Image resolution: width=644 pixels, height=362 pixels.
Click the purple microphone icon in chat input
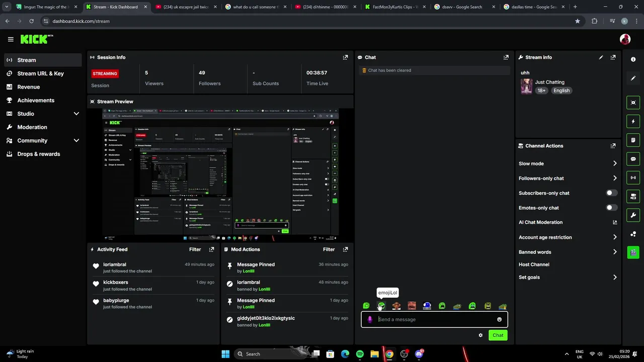[370, 319]
